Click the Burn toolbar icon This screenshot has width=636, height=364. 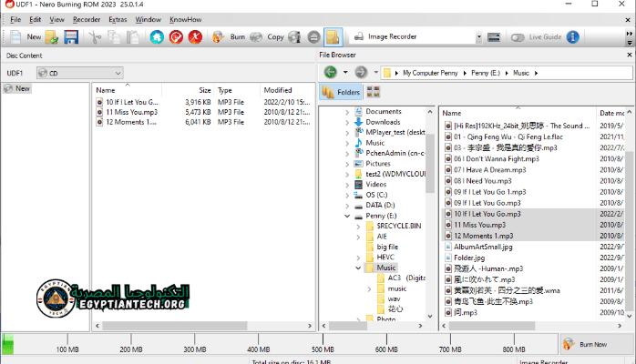pos(228,37)
